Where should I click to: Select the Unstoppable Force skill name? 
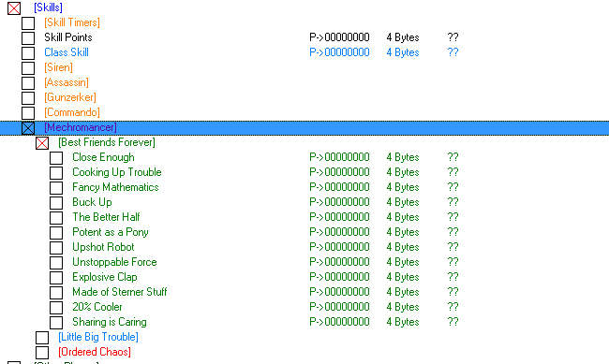(x=114, y=262)
